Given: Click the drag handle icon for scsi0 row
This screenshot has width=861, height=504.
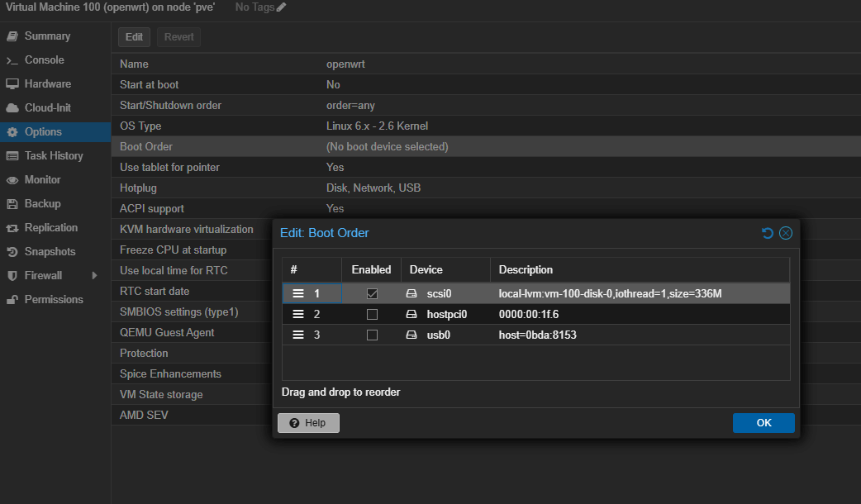Looking at the screenshot, I should (298, 293).
